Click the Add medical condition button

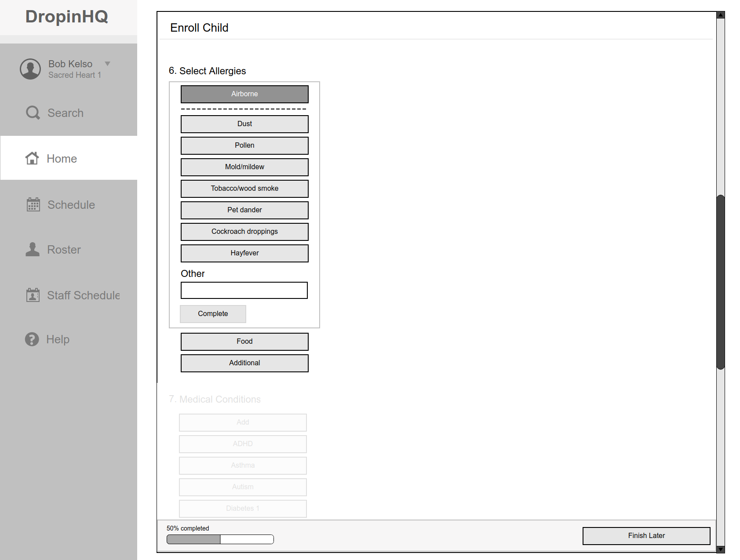click(243, 422)
